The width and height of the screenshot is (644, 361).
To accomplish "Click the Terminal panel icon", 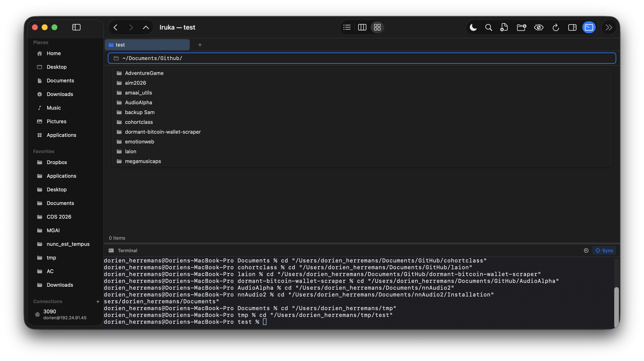I will click(x=111, y=251).
